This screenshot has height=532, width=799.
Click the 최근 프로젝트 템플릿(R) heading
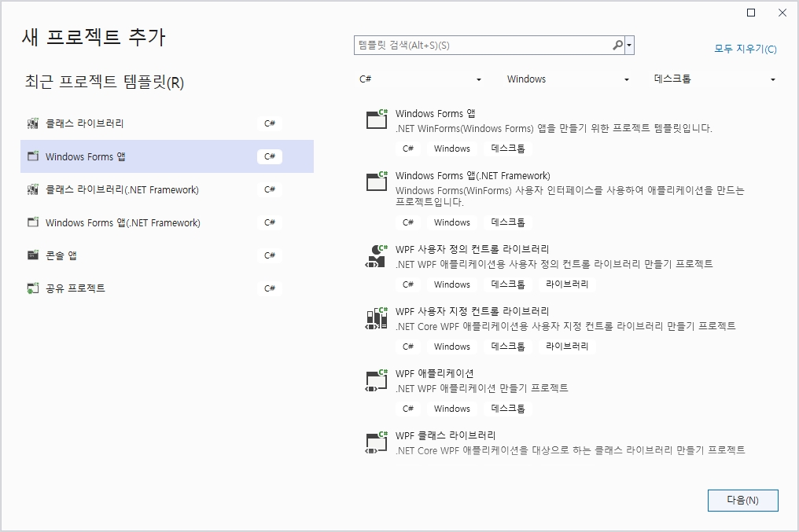(105, 82)
